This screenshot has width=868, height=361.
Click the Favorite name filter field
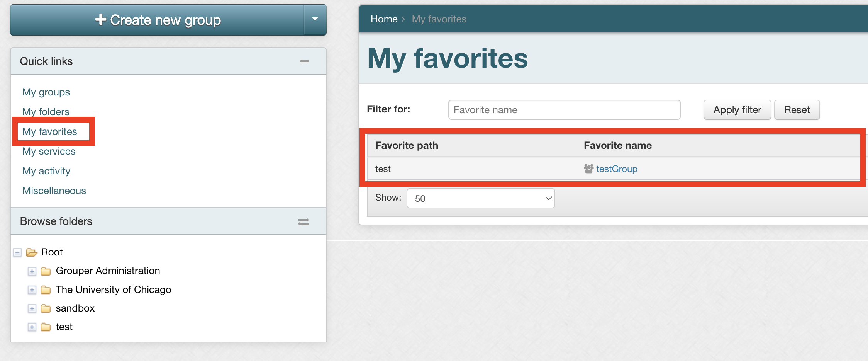tap(564, 110)
